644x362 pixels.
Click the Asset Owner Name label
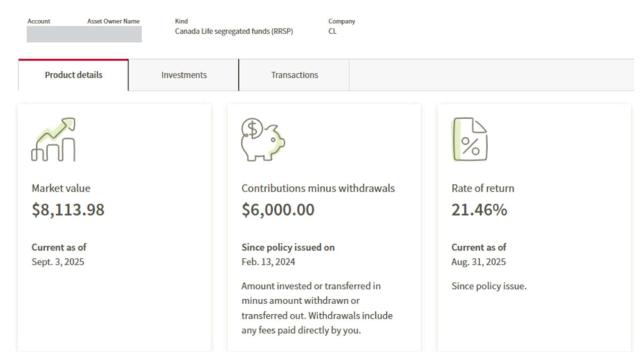pyautogui.click(x=113, y=21)
